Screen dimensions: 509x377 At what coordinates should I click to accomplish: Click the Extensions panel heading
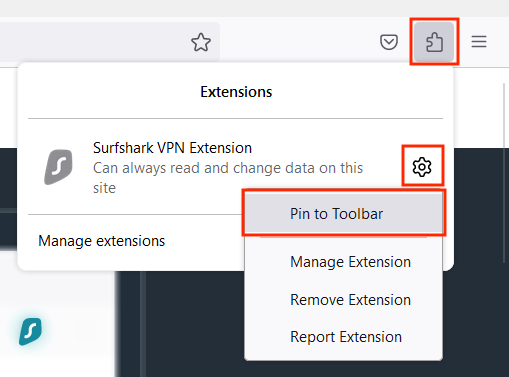pyautogui.click(x=236, y=92)
